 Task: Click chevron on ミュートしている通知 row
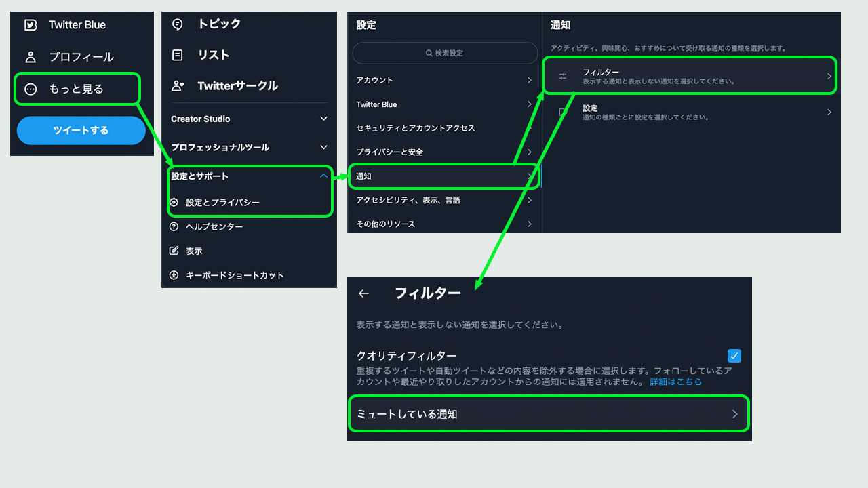[734, 414]
